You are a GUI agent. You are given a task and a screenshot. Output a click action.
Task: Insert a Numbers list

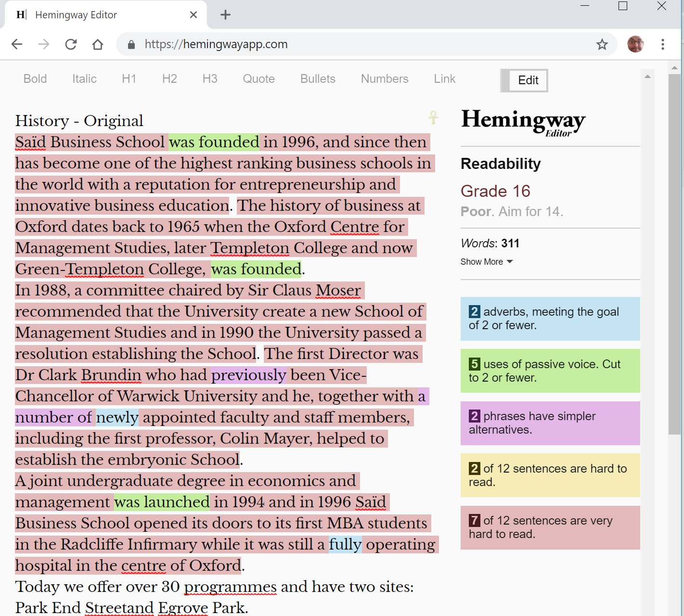[x=385, y=79]
